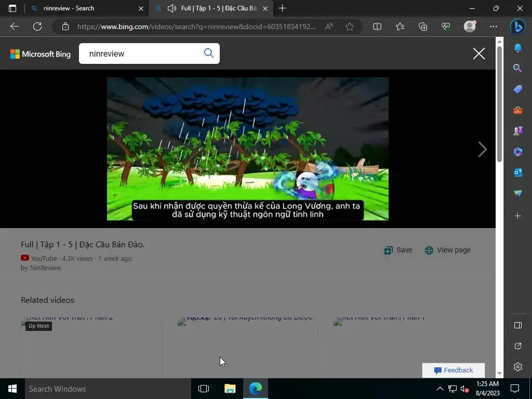Open a new browser tab
Screen dimensions: 532x399
tap(282, 8)
